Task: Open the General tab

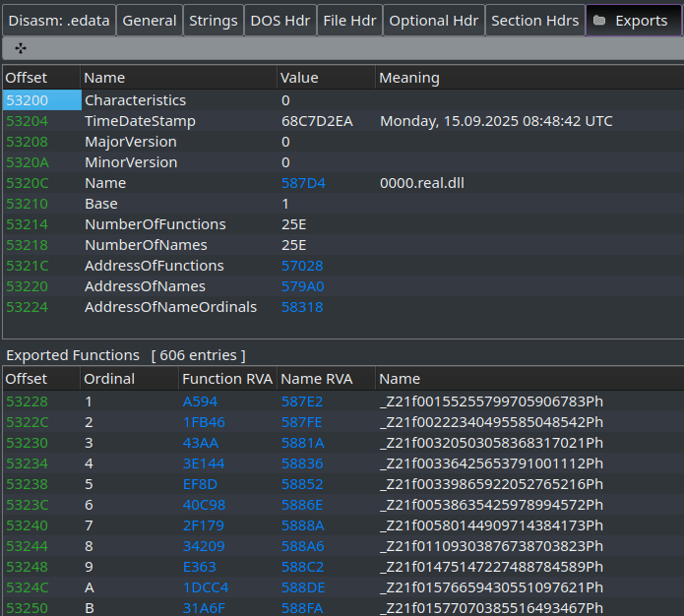Action: tap(150, 21)
